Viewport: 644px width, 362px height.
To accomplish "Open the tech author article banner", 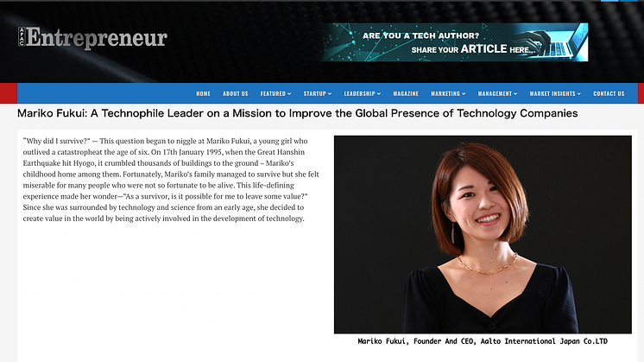I will pos(455,42).
